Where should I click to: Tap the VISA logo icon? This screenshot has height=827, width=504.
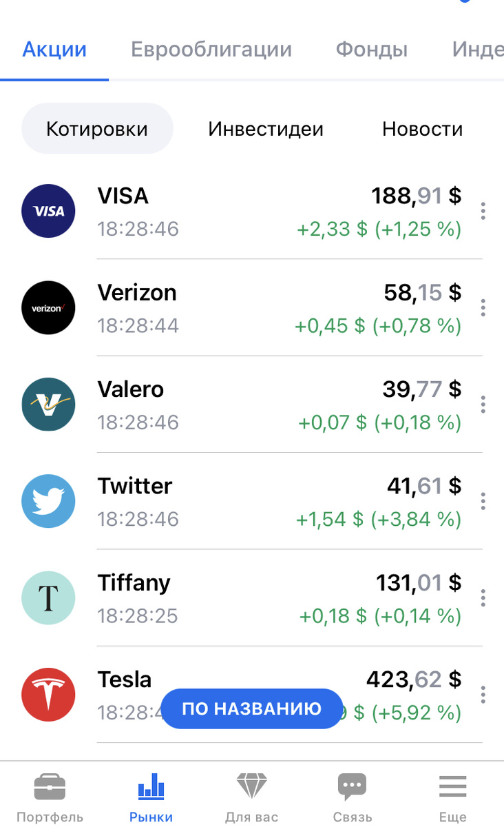pos(48,211)
